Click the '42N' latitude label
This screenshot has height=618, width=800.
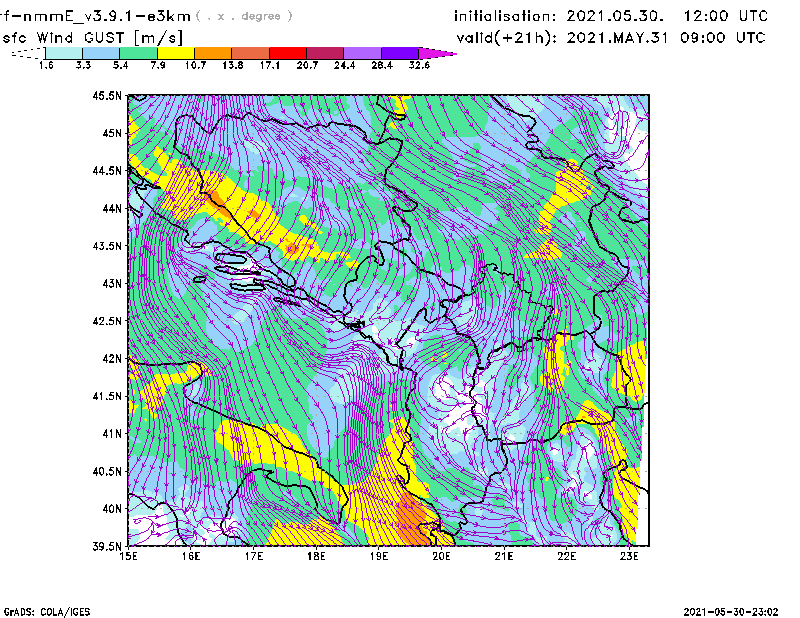pyautogui.click(x=112, y=358)
